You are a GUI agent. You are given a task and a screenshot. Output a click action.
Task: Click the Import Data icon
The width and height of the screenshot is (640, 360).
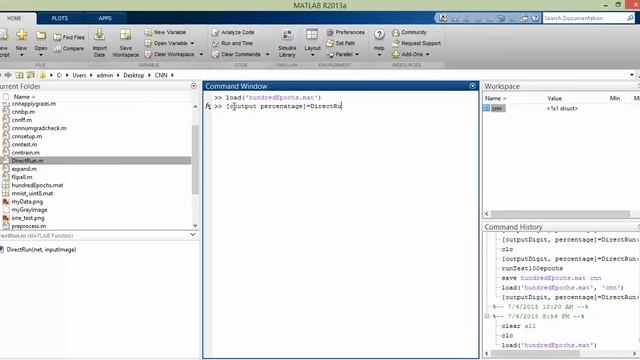pos(99,35)
